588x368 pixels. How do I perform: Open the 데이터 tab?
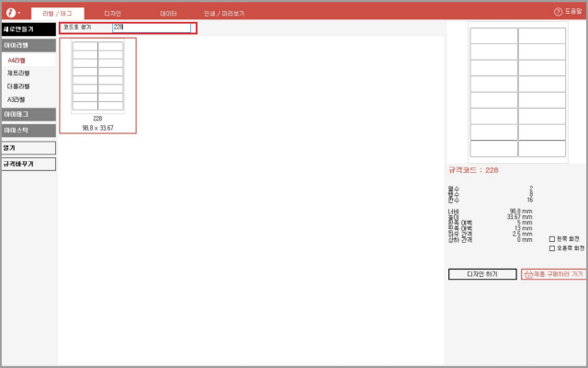coord(168,14)
